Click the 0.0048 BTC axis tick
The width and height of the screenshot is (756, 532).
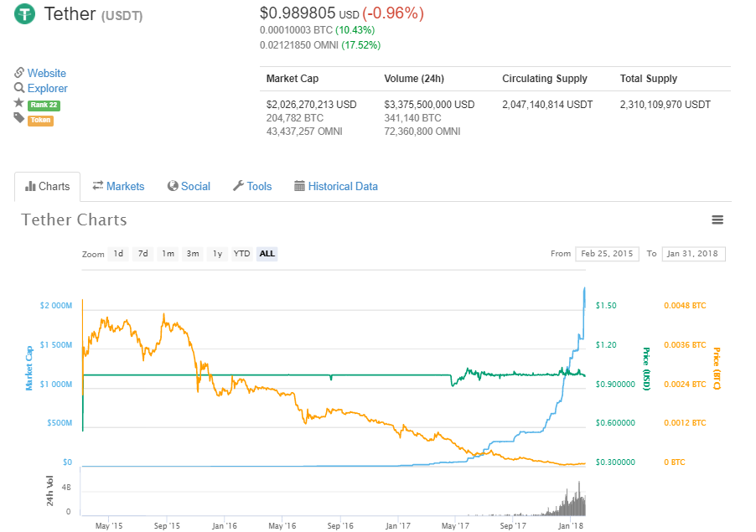point(685,306)
